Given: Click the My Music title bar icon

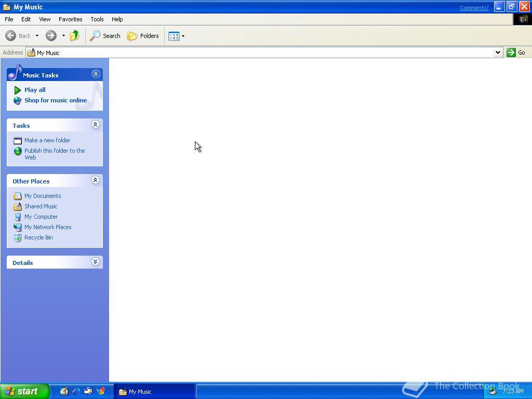Looking at the screenshot, I should pos(6,7).
